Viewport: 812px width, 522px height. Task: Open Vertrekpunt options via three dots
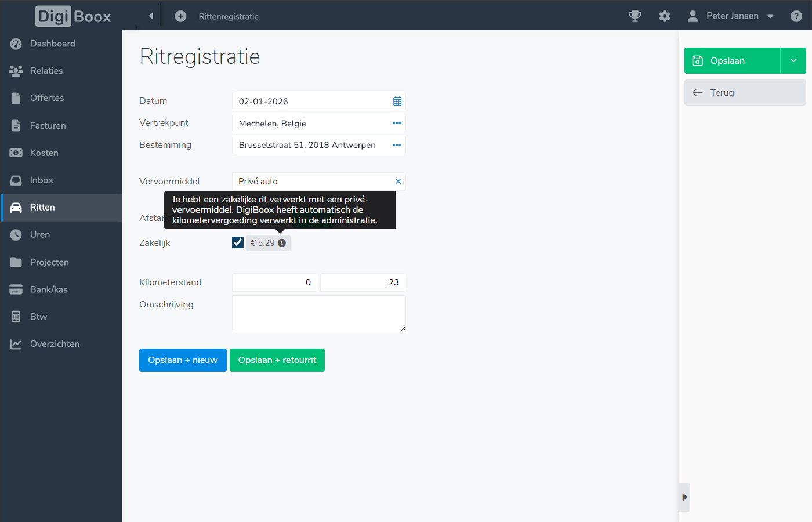tap(397, 123)
